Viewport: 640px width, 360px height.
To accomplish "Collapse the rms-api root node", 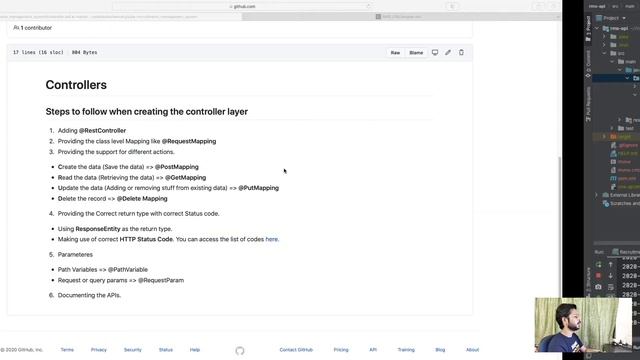I will click(598, 28).
